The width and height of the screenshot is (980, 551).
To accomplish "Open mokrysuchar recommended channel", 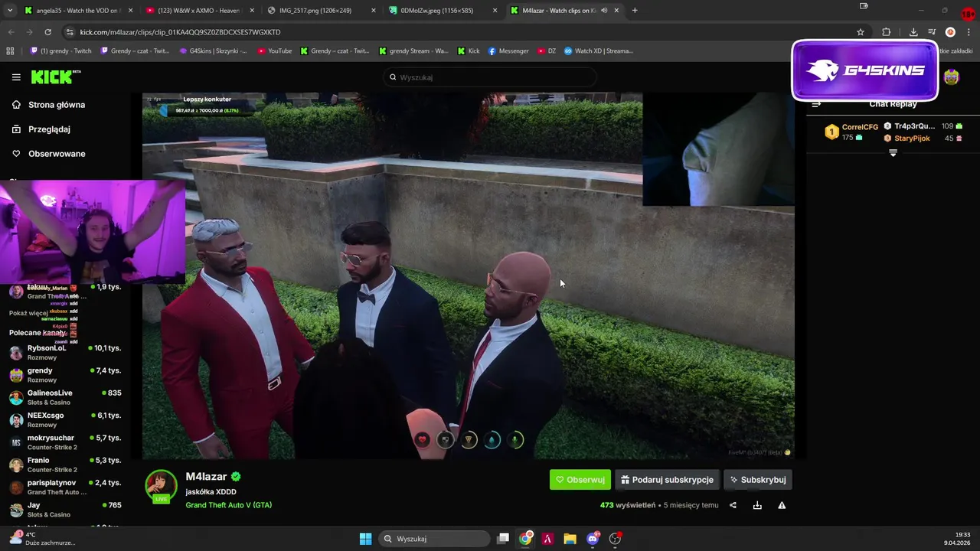I will tap(65, 442).
